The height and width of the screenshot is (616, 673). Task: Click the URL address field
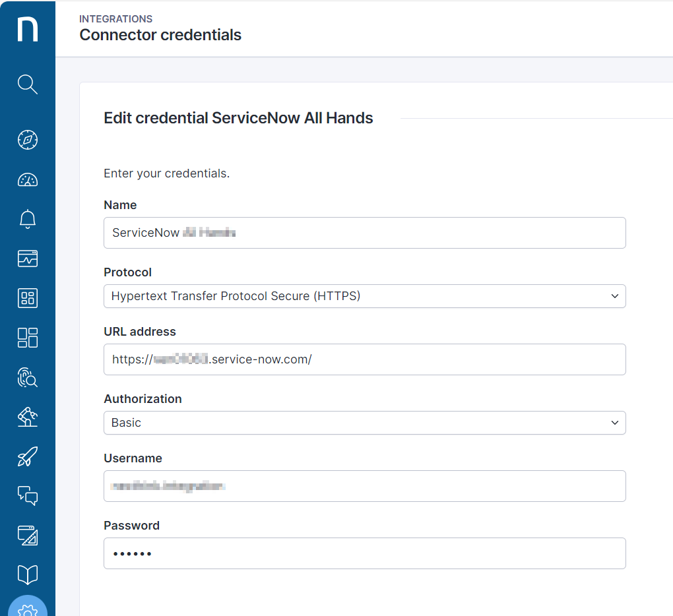coord(364,359)
